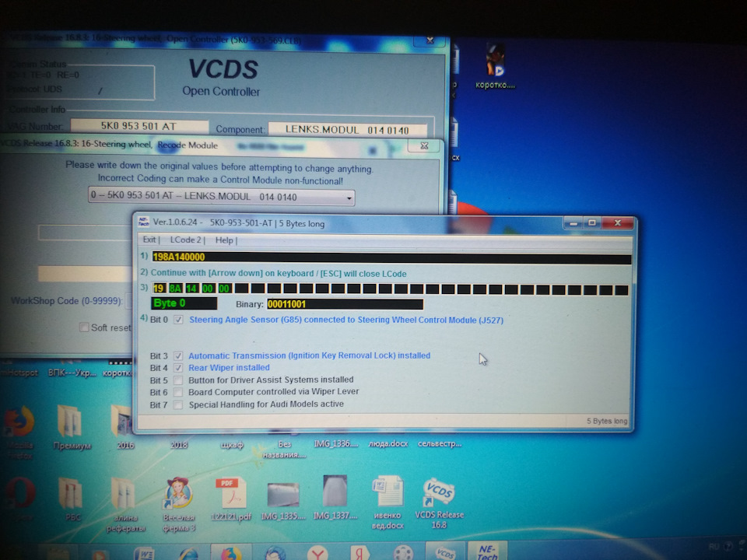Viewport: 747px width, 560px height.
Task: Toggle Bit 3 Automatic Transmission checkbox
Action: click(178, 355)
